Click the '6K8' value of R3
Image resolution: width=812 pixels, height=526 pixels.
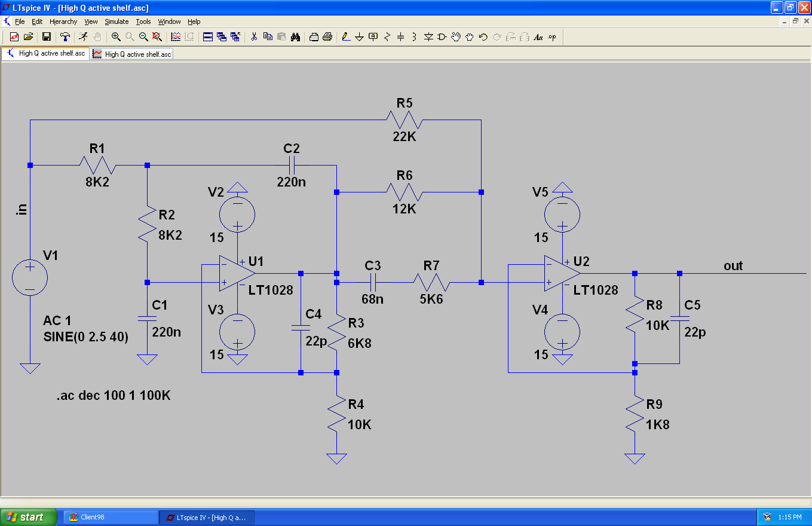[x=360, y=342]
